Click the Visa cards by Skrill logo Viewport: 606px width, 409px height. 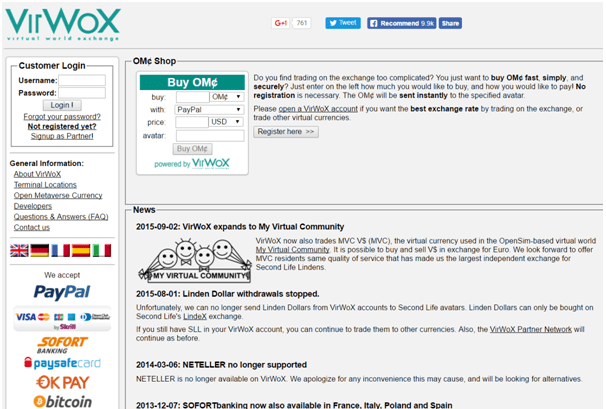[x=62, y=319]
